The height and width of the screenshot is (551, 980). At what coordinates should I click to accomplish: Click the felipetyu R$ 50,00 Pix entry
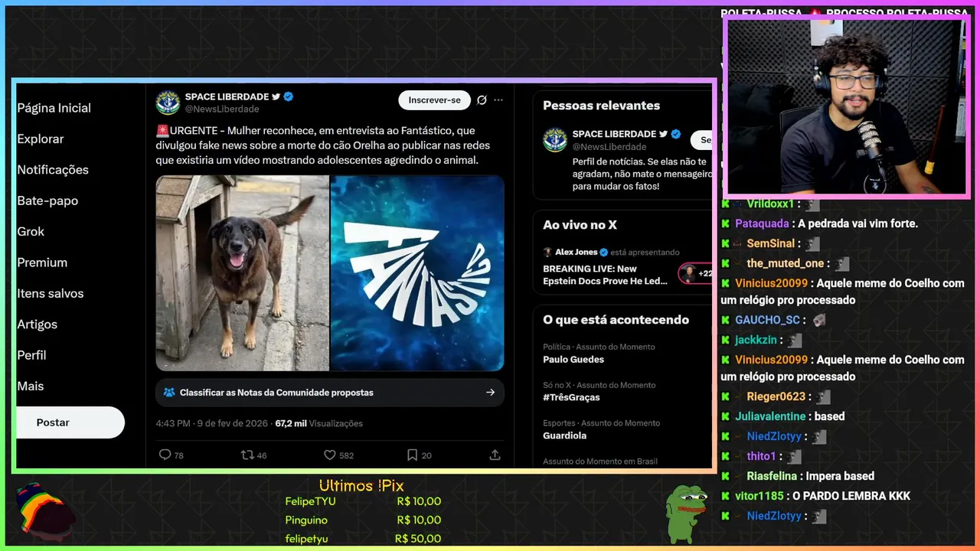[363, 539]
